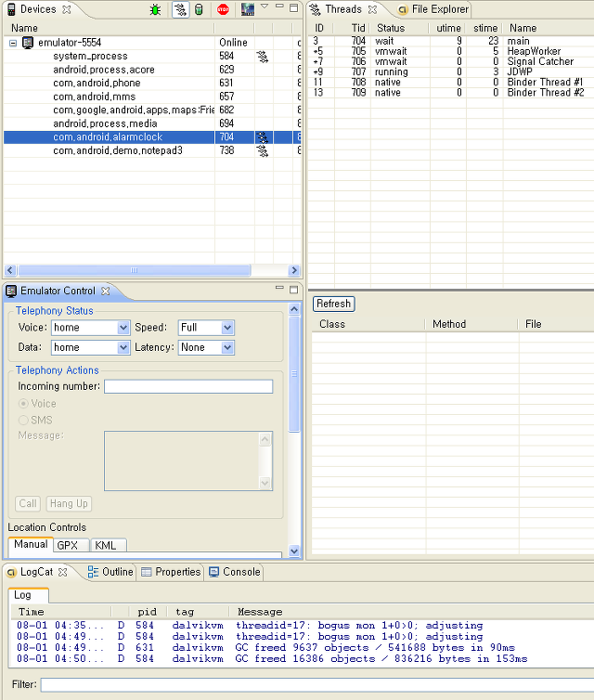Viewport: 594px width, 700px height.
Task: Switch to the Properties tab
Action: (171, 572)
